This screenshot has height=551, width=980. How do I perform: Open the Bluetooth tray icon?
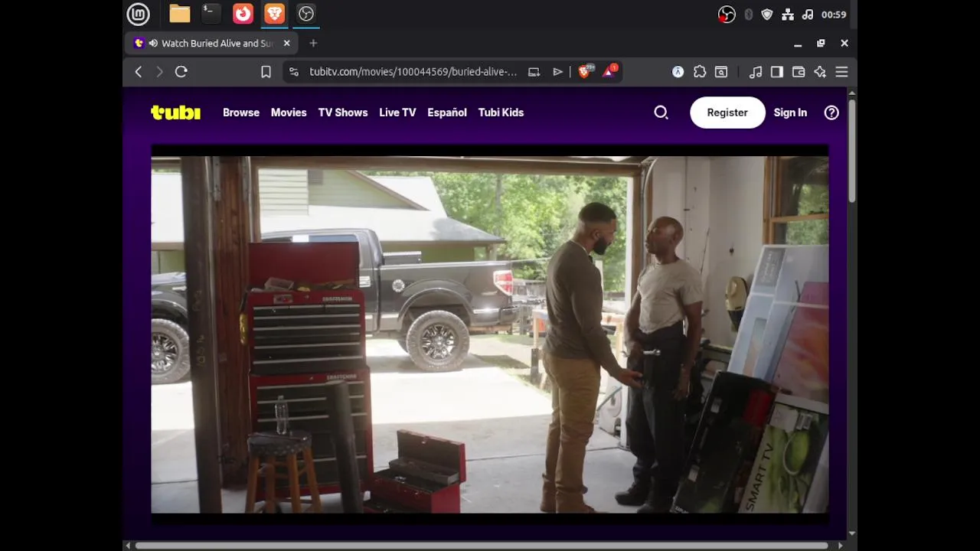[x=748, y=15]
